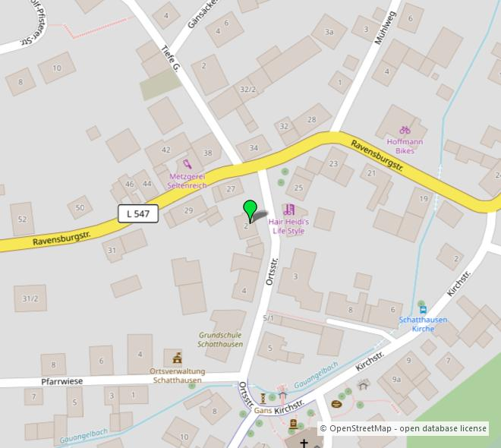501x448 pixels.
Task: Click the memorial icon near the church
Action: (x=293, y=424)
